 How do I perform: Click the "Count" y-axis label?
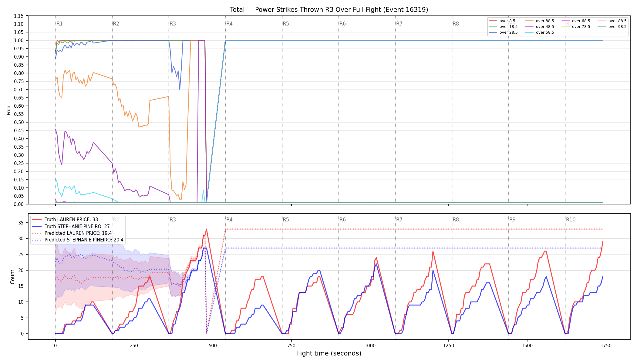tap(12, 277)
